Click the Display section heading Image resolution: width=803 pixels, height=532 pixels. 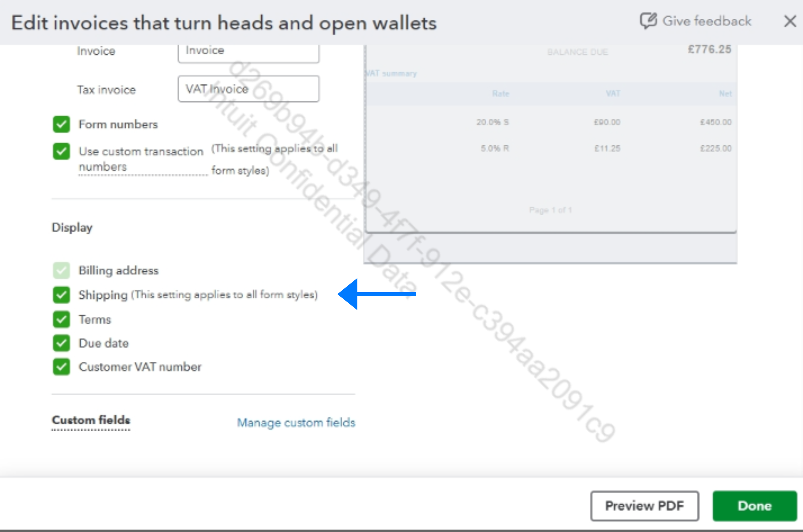click(72, 228)
